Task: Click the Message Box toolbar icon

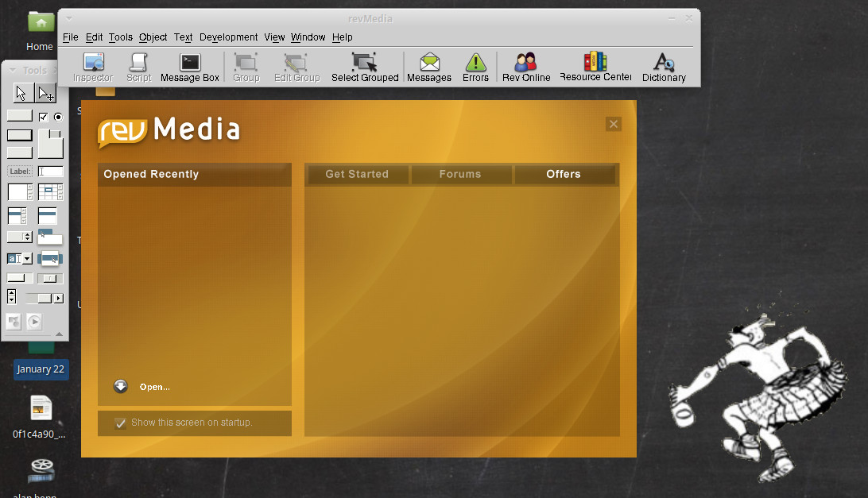Action: [190, 67]
